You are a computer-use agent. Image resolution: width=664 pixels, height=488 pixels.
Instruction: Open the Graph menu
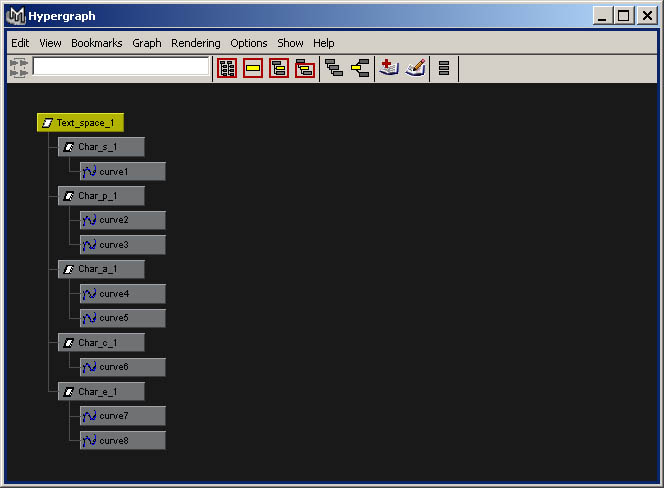pyautogui.click(x=147, y=43)
